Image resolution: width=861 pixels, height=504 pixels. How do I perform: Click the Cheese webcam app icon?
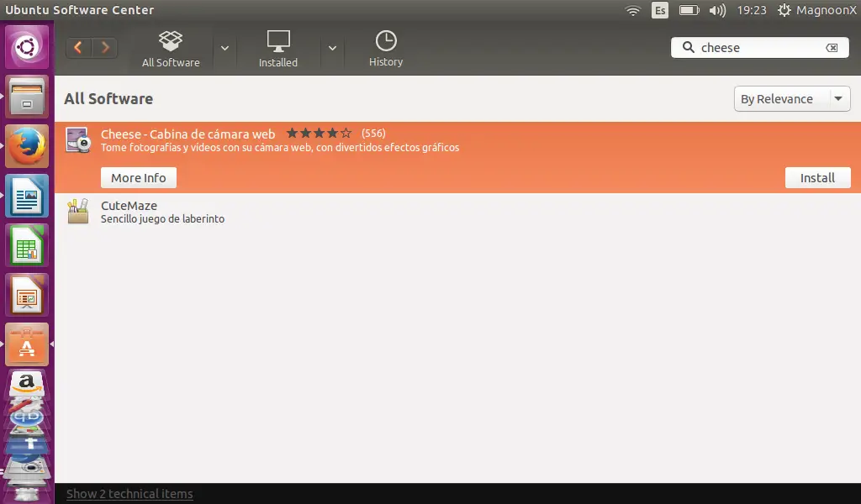78,139
